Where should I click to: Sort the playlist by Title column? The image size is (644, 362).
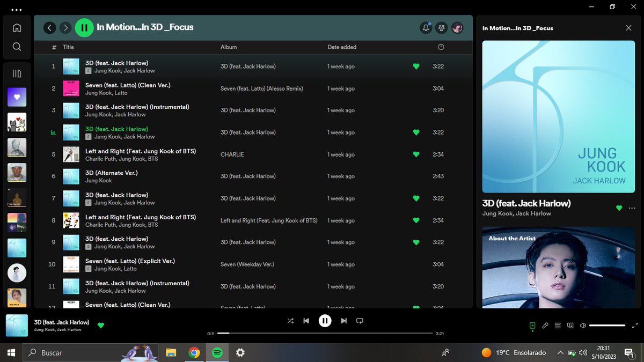click(x=68, y=47)
